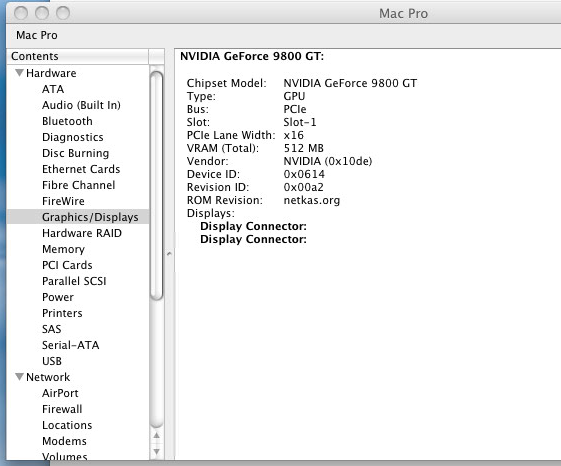Select the Graphics/Displays row
This screenshot has height=466, width=561.
pos(78,217)
